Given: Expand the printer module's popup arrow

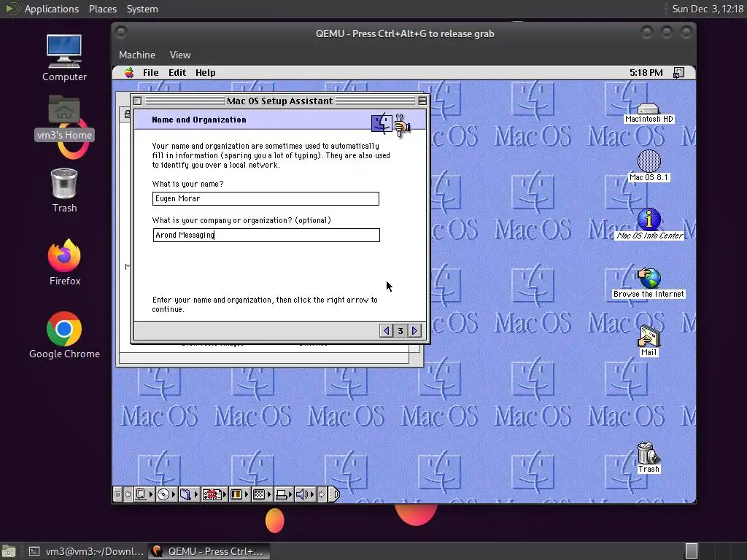Looking at the screenshot, I should click(x=290, y=494).
